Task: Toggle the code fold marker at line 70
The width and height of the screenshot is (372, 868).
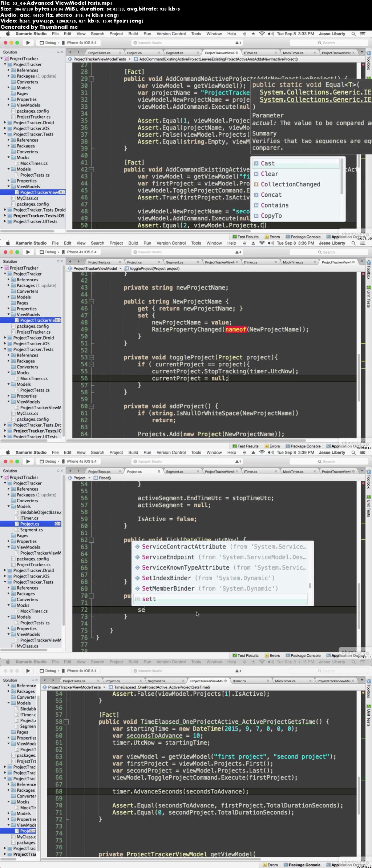Action: coord(92,596)
